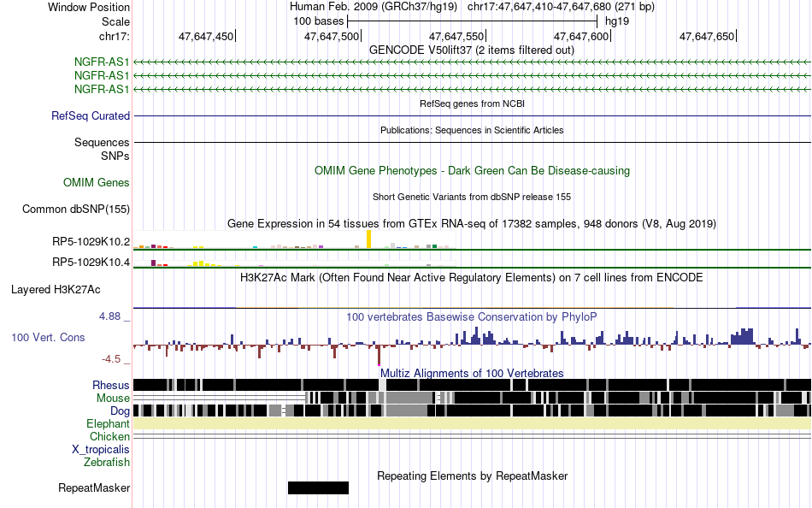Click the Elephant alignment label

click(x=108, y=423)
